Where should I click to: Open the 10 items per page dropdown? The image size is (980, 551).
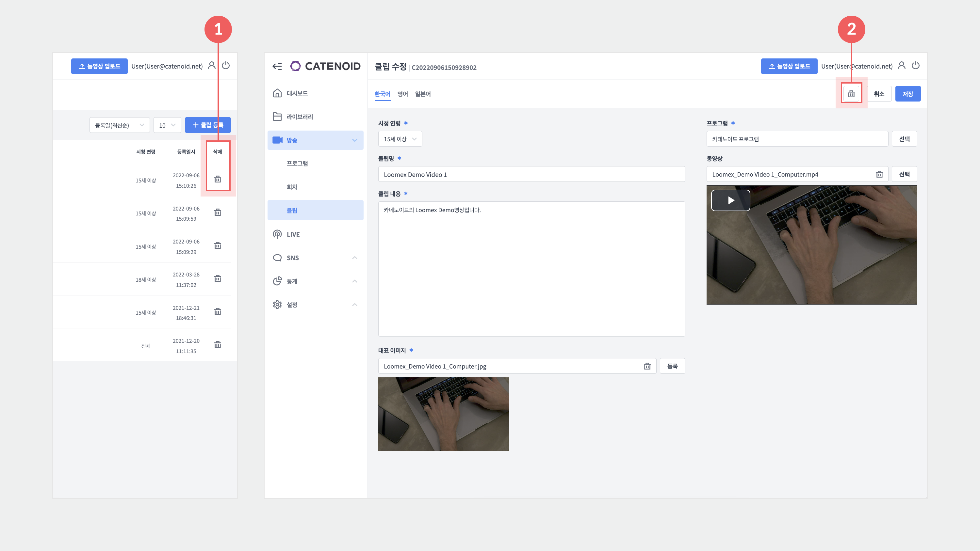[x=167, y=125]
